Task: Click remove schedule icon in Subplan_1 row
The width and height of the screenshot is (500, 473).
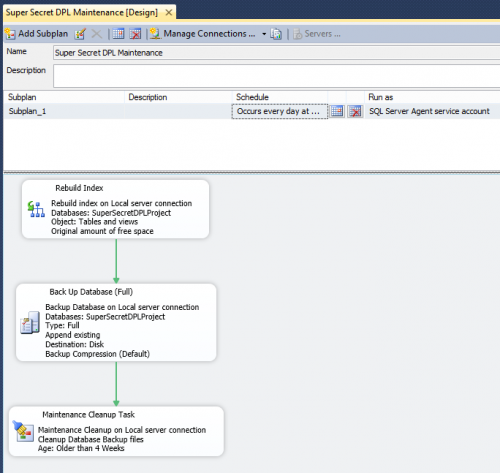Action: click(355, 111)
